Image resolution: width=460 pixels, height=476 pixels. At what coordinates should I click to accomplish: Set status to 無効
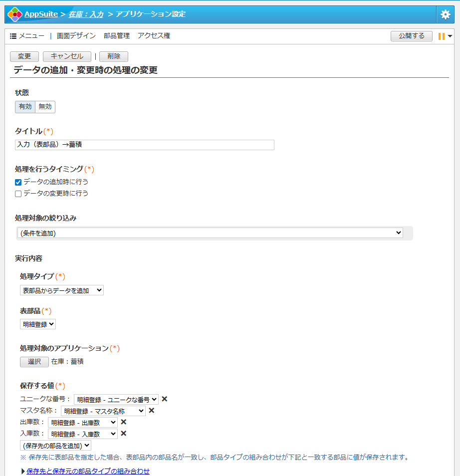(45, 107)
